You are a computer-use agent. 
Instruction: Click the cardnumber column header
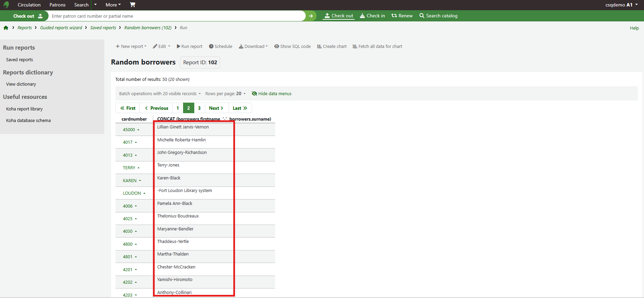[x=134, y=119]
